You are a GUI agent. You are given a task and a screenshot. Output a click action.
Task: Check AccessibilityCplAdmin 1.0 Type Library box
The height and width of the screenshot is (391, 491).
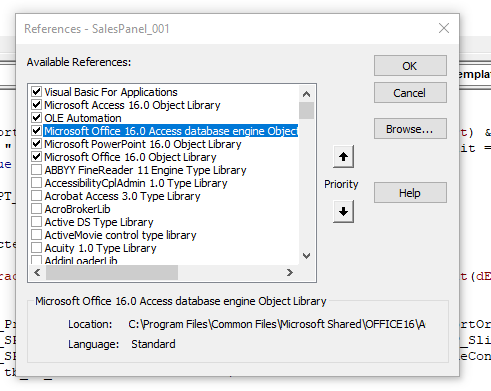36,183
